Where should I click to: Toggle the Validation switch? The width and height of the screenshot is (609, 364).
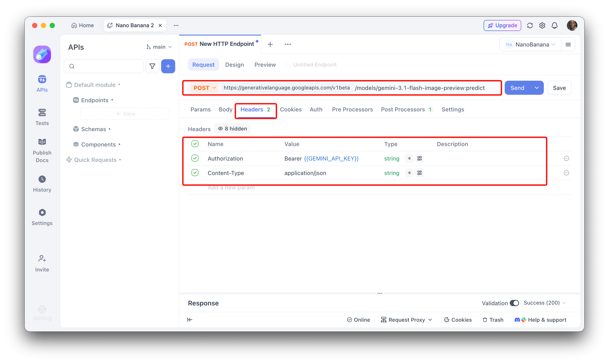point(514,303)
